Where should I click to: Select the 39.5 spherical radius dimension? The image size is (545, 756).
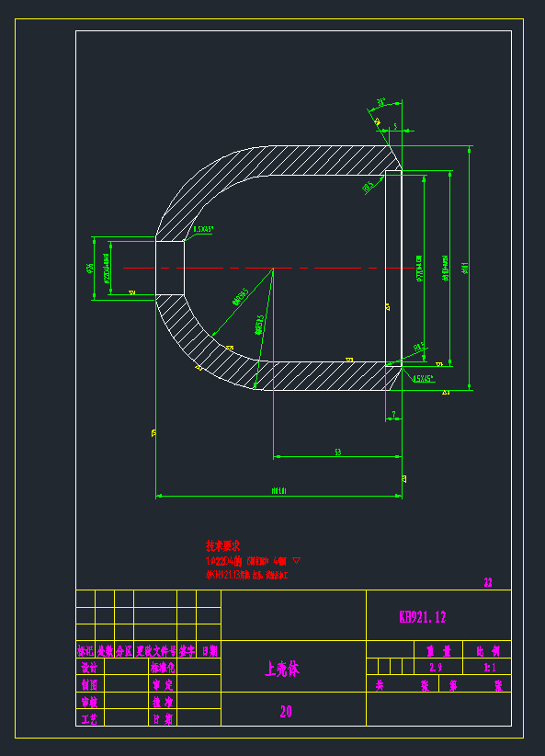click(x=240, y=297)
